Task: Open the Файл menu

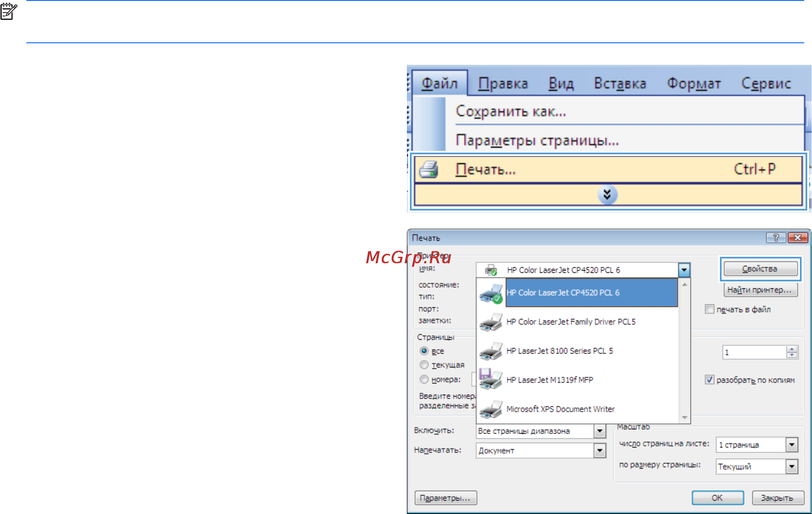Action: tap(440, 83)
